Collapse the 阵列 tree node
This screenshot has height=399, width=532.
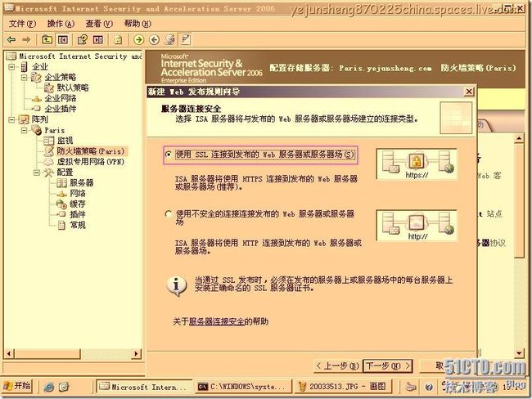(11, 119)
